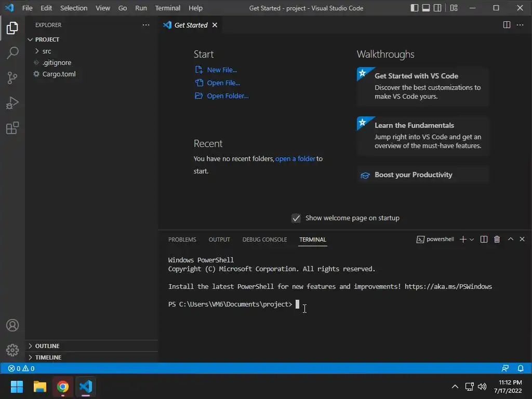
Task: Split the terminal
Action: (x=484, y=239)
